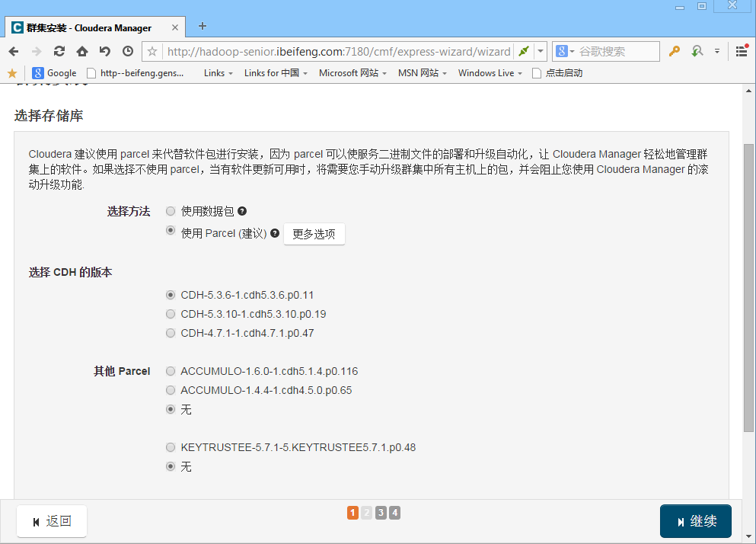
Task: Click the 更多选项 button
Action: [x=314, y=234]
